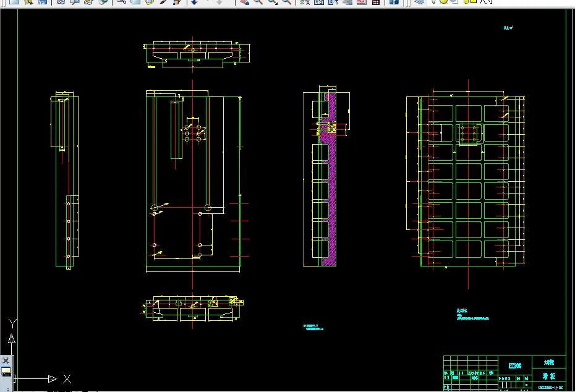Image resolution: width=575 pixels, height=392 pixels.
Task: Select the Zoom Window magnifier flyout
Action: [x=273, y=1]
